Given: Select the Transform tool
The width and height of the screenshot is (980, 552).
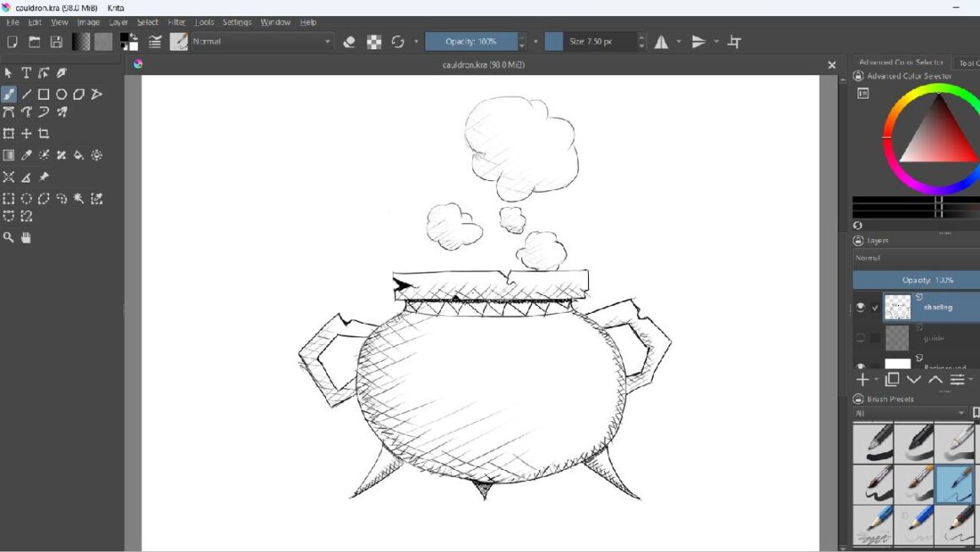Looking at the screenshot, I should [8, 134].
